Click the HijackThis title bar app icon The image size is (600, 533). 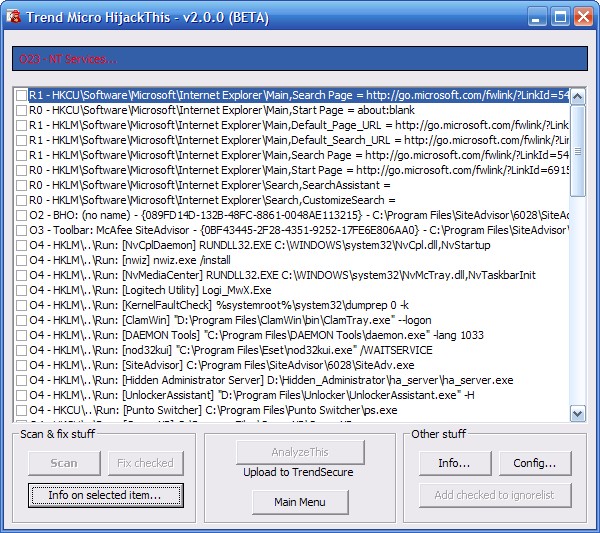coord(14,17)
